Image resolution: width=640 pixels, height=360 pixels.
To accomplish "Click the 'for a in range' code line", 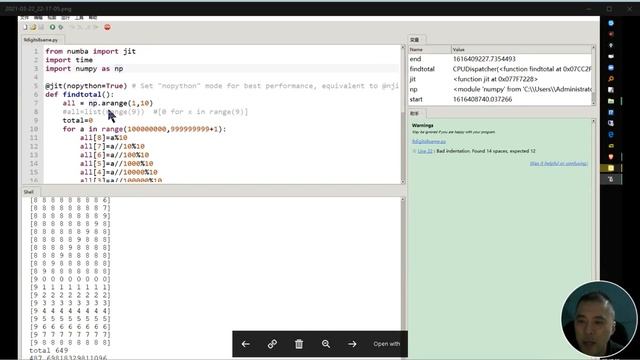I will point(144,129).
